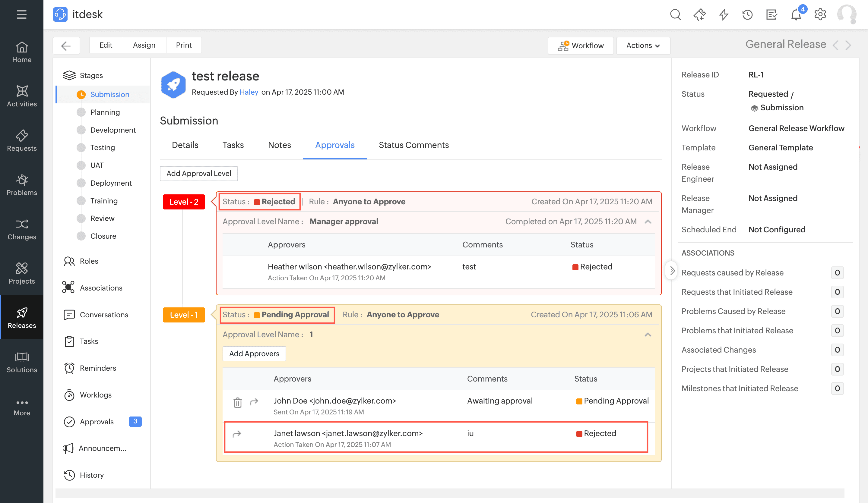Collapse the Level-2 Manager approval section
Screen dimensions: 868x503
(648, 222)
